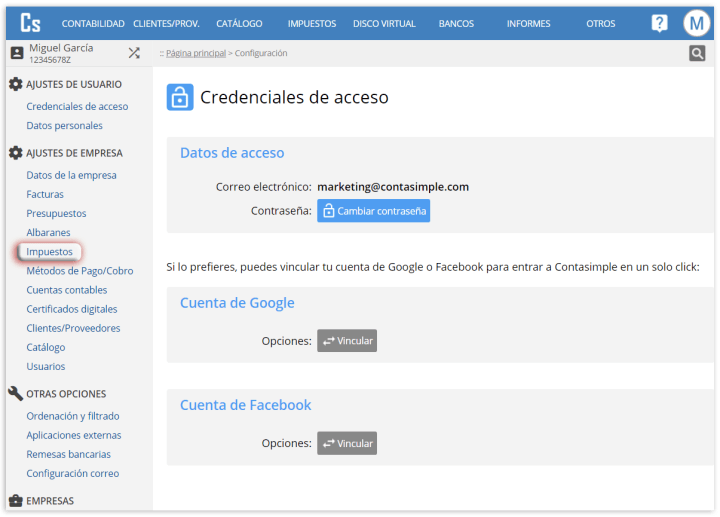Open the Bancos menu

(x=456, y=23)
